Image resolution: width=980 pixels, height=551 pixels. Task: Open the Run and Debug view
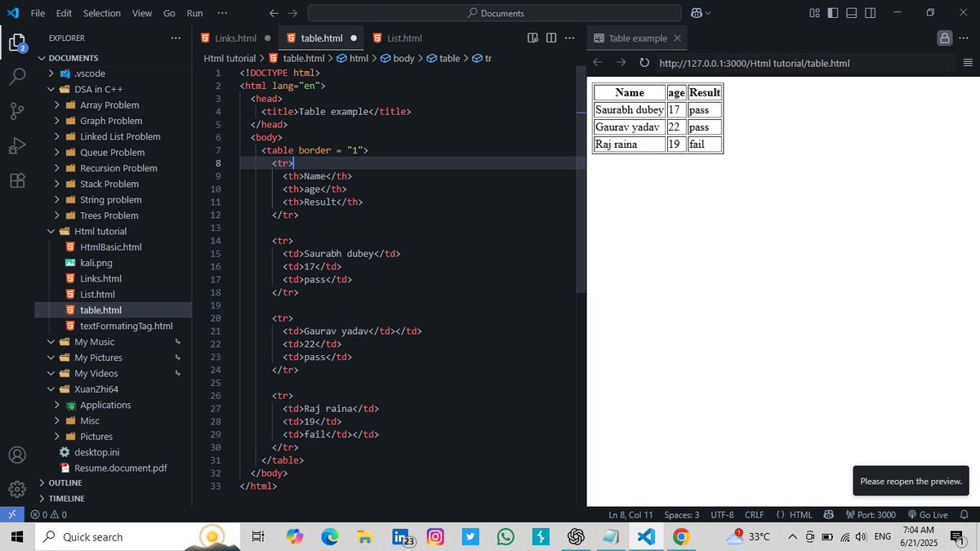(x=17, y=146)
